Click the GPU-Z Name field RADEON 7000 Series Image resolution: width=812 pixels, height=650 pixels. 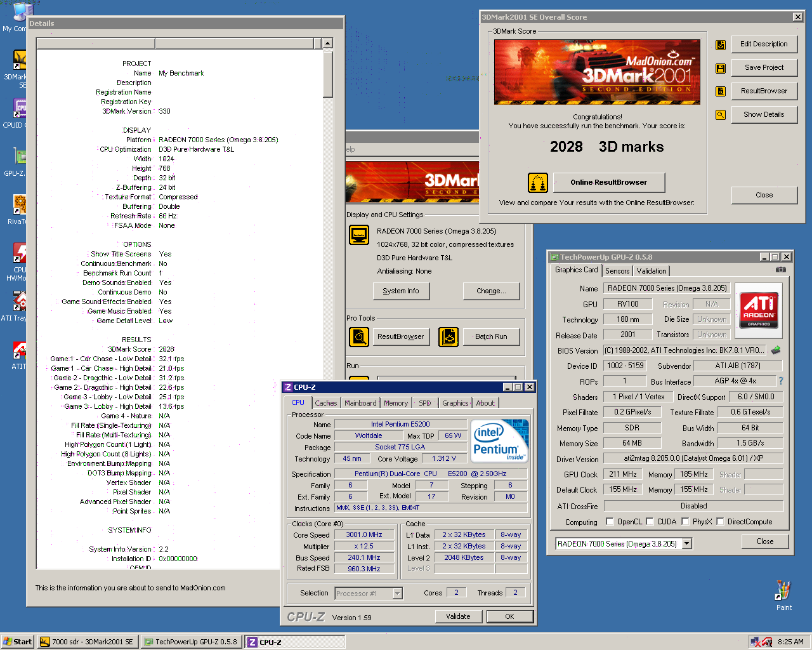[667, 288]
